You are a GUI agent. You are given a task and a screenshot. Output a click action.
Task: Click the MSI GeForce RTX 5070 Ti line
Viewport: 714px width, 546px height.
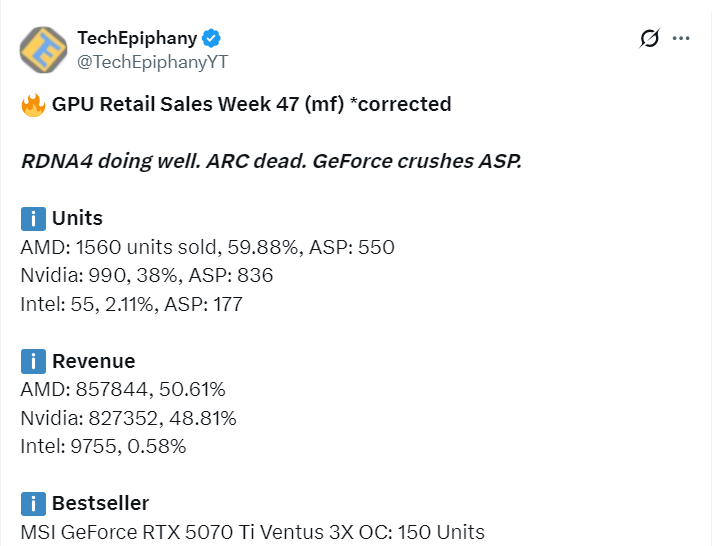coord(252,532)
